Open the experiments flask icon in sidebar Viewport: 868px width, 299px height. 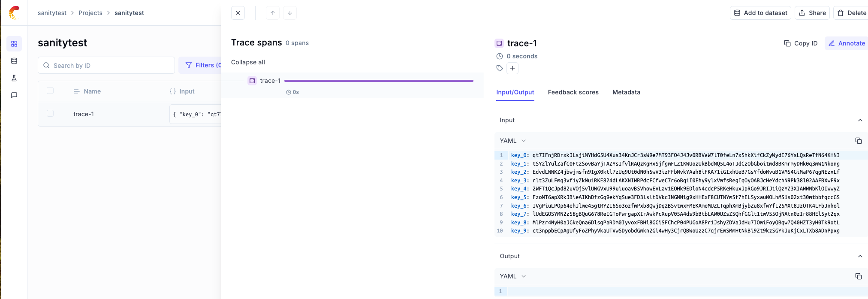(x=14, y=78)
